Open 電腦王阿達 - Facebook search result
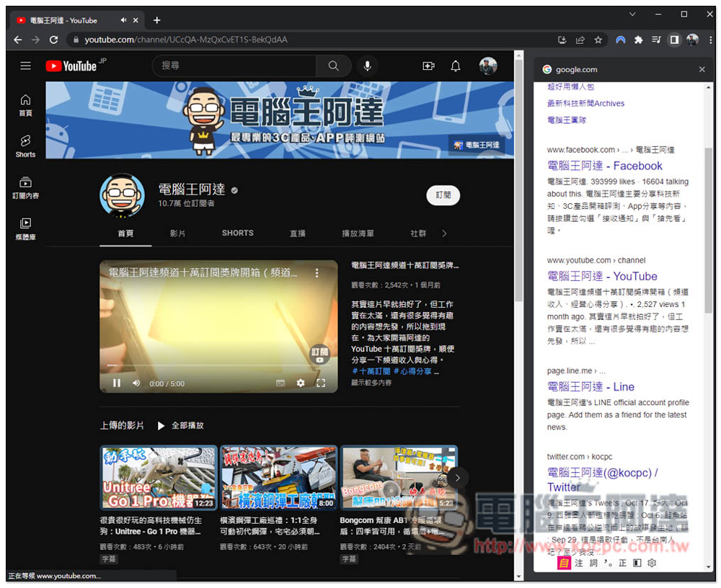This screenshot has height=588, width=721. (605, 166)
